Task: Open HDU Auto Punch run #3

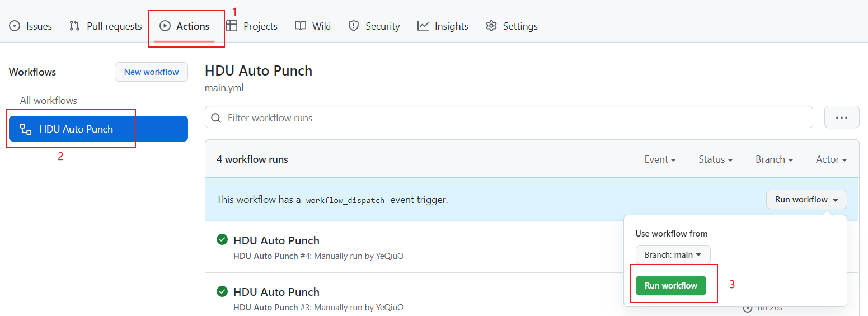Action: (276, 292)
